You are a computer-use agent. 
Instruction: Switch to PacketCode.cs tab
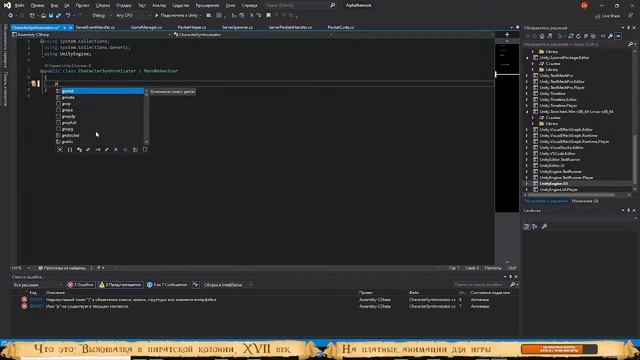341,27
